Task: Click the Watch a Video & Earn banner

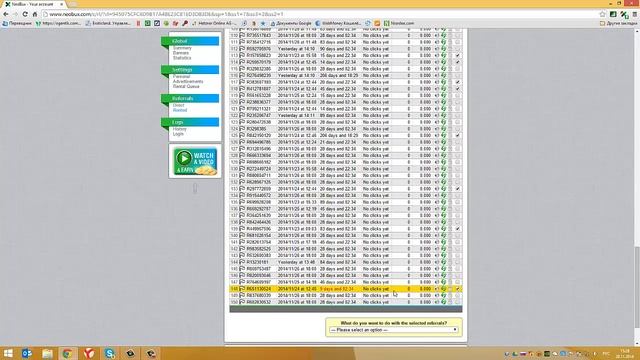Action: pyautogui.click(x=195, y=161)
